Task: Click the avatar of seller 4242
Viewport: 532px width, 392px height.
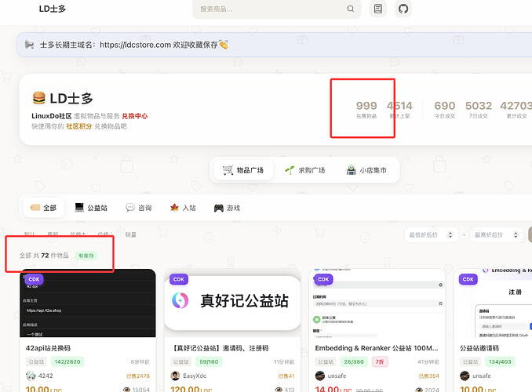Action: tap(31, 376)
